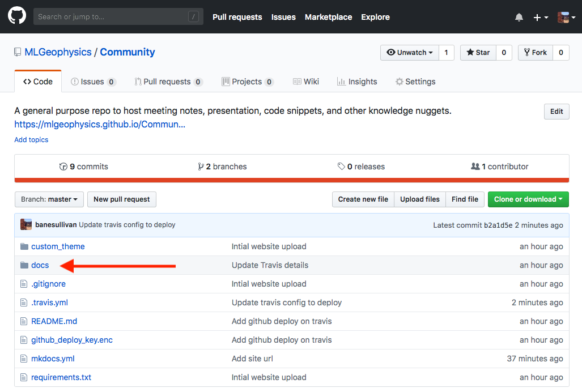View the watchers count of 1
This screenshot has height=392, width=582.
(x=446, y=53)
